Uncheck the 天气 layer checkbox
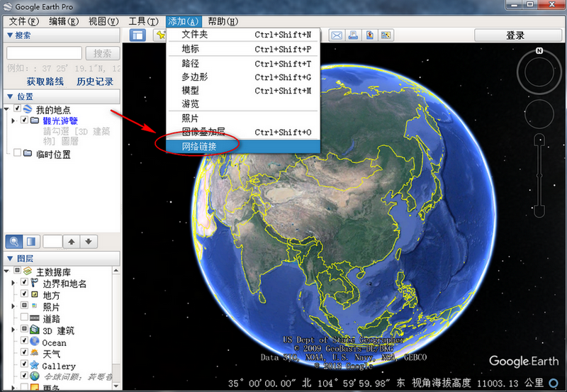 point(24,353)
